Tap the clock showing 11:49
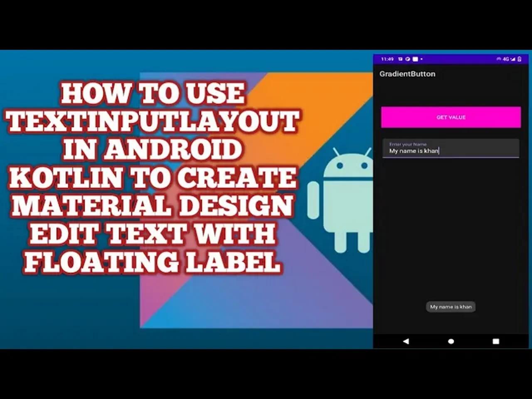This screenshot has width=532, height=399. (x=387, y=59)
